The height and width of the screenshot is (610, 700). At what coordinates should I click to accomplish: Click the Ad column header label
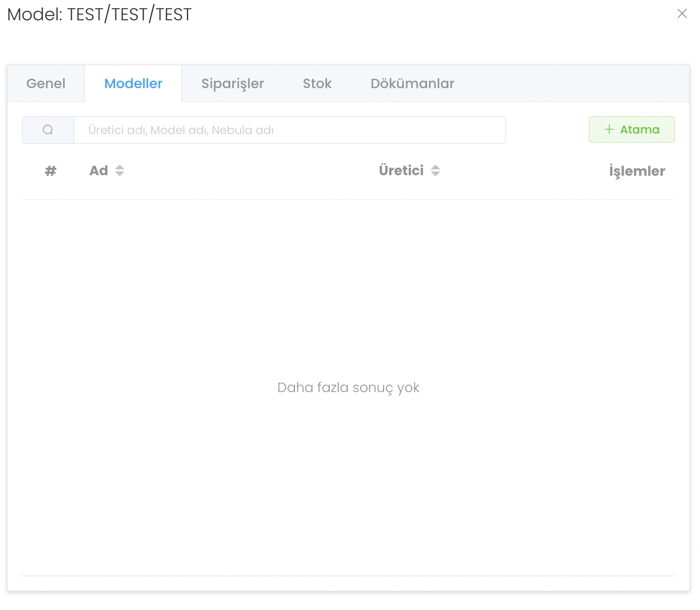(x=98, y=171)
